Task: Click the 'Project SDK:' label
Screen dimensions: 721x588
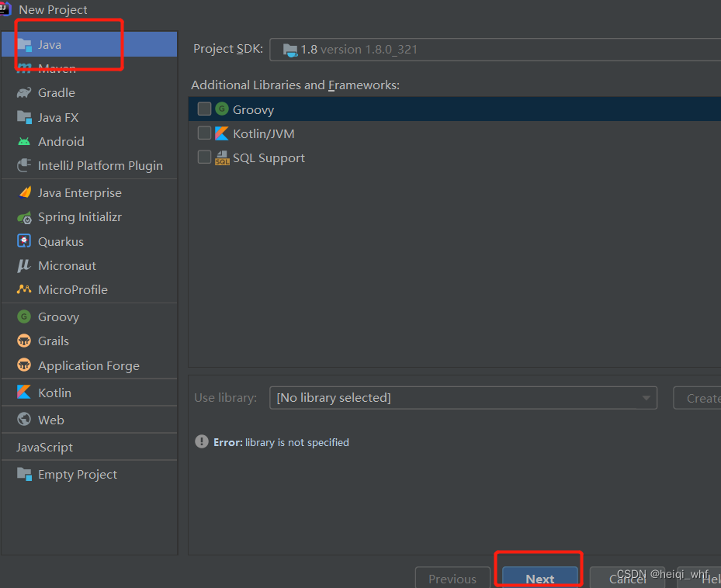Action: point(228,49)
